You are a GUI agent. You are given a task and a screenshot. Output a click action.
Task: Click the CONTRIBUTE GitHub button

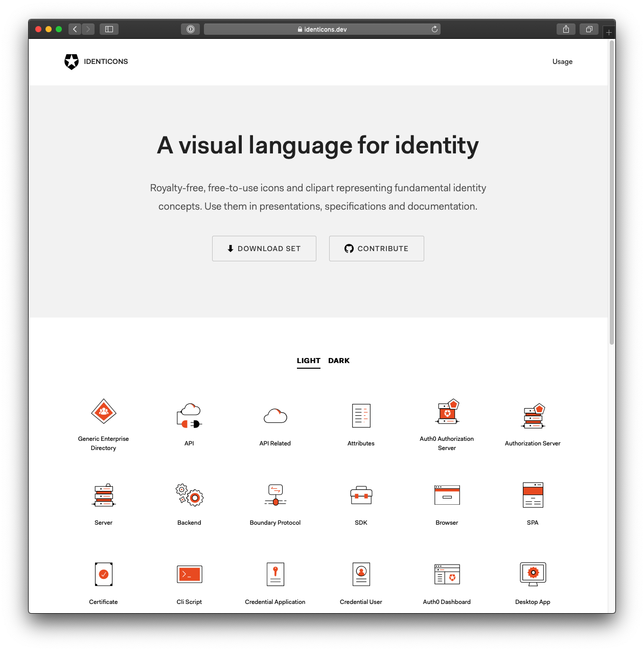click(377, 249)
